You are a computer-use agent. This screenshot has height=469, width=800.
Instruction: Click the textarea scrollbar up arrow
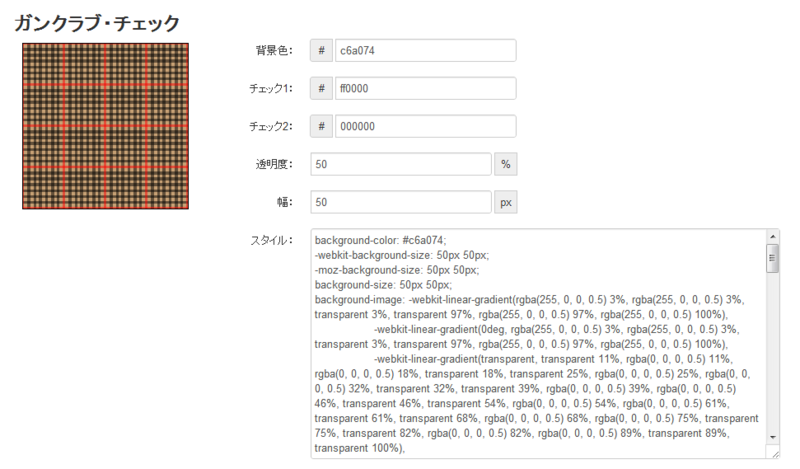772,236
